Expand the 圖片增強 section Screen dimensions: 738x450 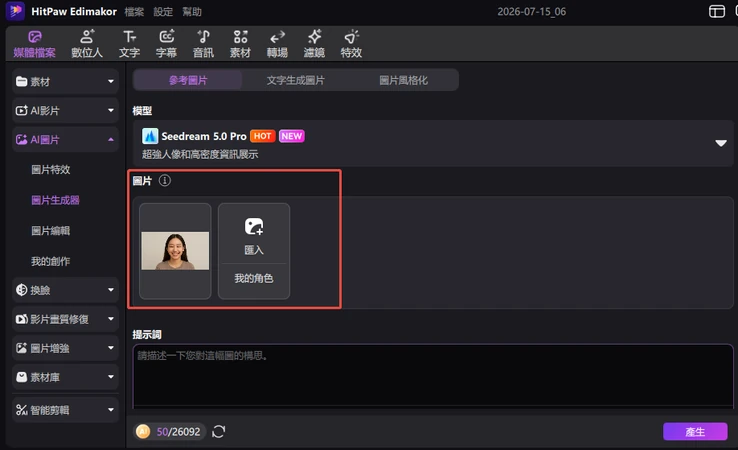click(x=65, y=348)
